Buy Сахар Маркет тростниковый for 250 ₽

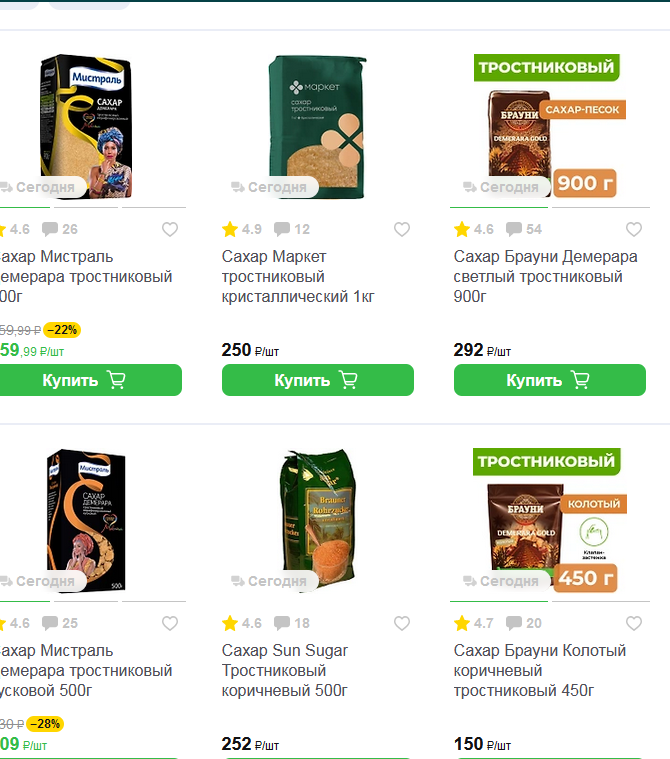coord(318,380)
